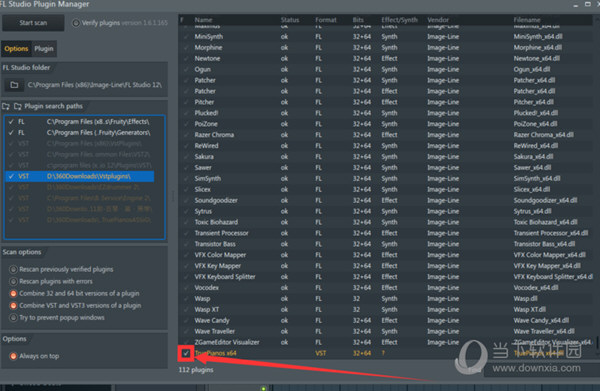Image resolution: width=600 pixels, height=391 pixels.
Task: Select the Razer Chroma plugin row
Action: point(386,135)
